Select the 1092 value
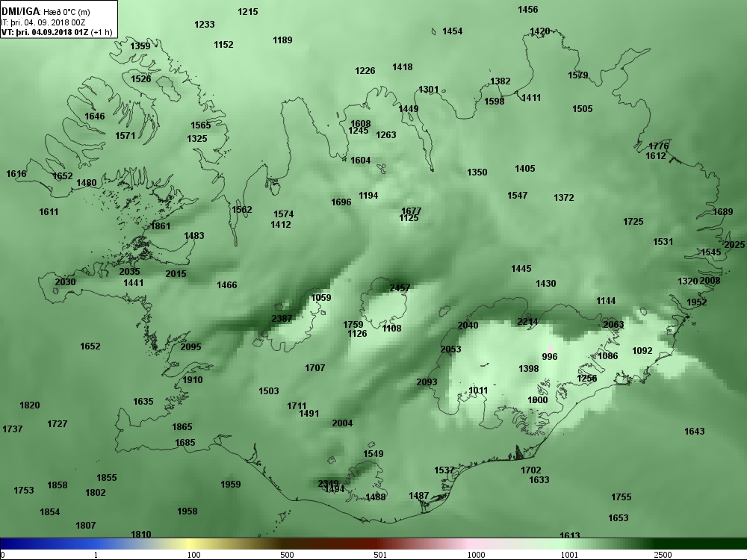This screenshot has width=747, height=560. click(x=642, y=350)
